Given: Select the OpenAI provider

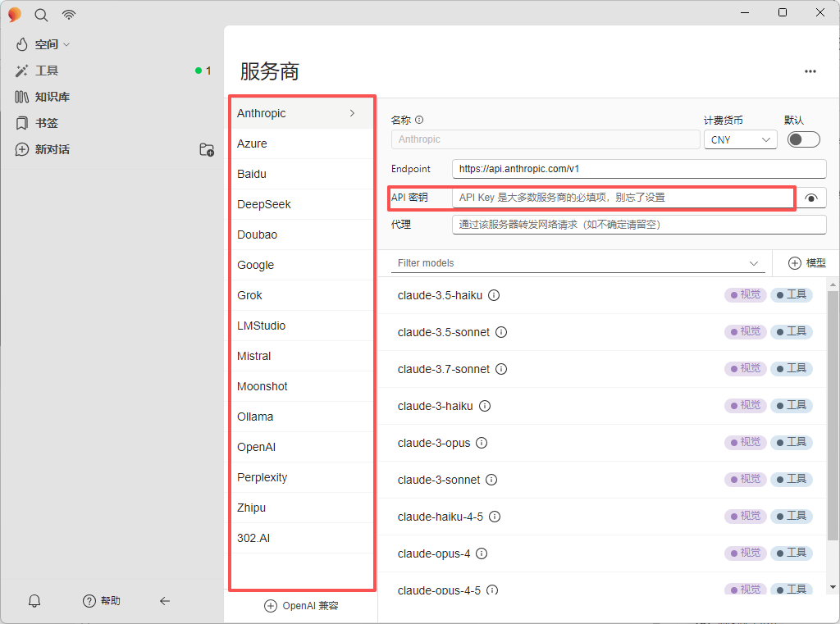Looking at the screenshot, I should (x=302, y=447).
